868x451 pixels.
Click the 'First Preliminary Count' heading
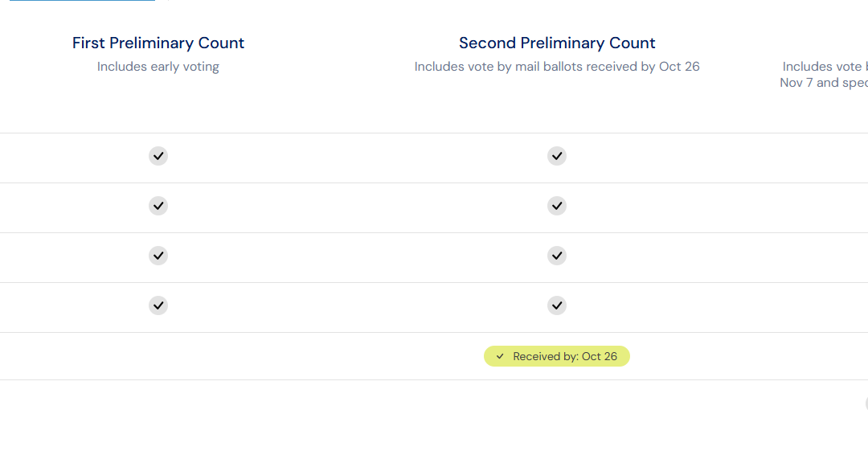(158, 43)
